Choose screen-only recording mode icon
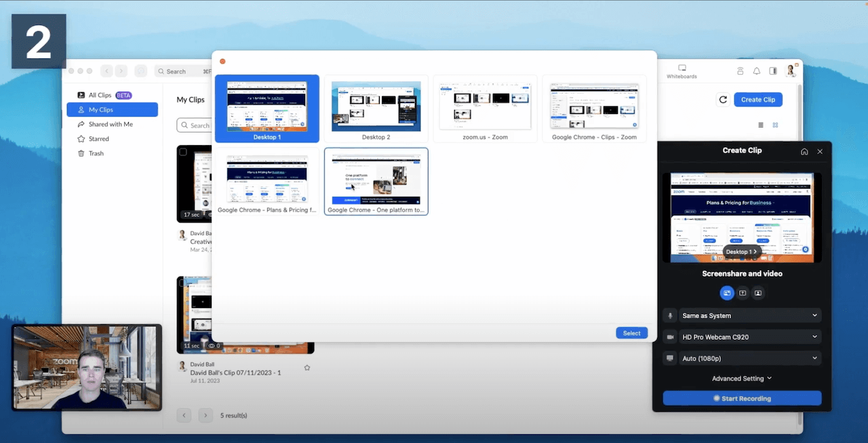 pos(743,293)
